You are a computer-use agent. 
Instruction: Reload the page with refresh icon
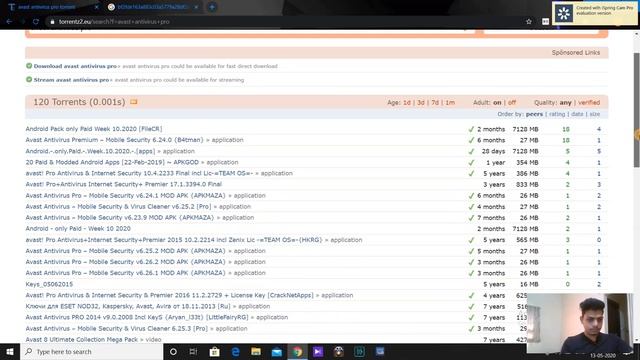pyautogui.click(x=36, y=22)
